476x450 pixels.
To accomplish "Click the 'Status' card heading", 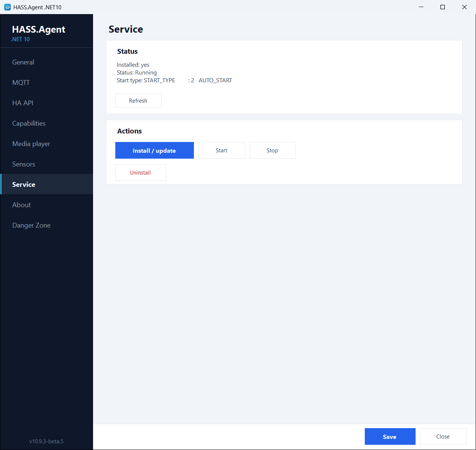I will pos(128,52).
